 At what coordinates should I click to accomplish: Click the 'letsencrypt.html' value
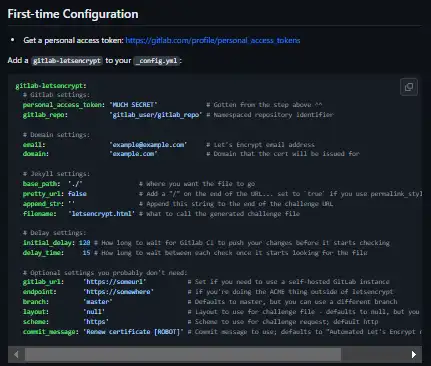click(x=102, y=214)
